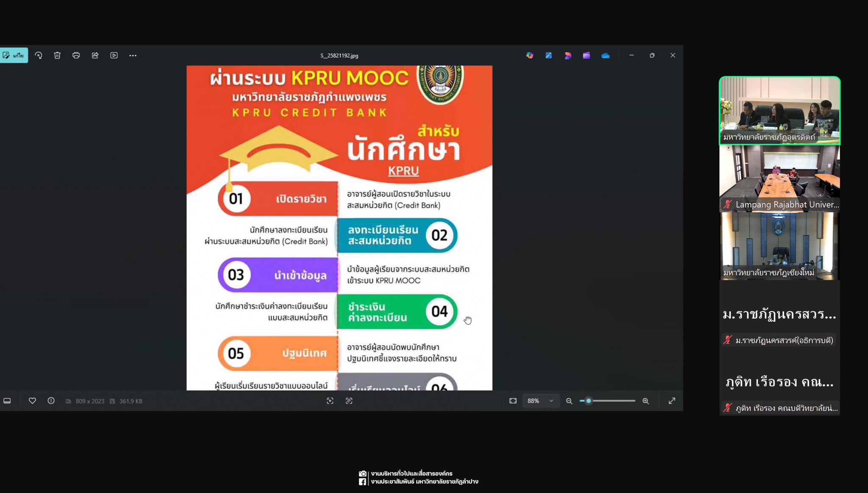This screenshot has height=493, width=868.
Task: Select the ภูดิท เรืองรอง participant tile
Action: point(779,382)
